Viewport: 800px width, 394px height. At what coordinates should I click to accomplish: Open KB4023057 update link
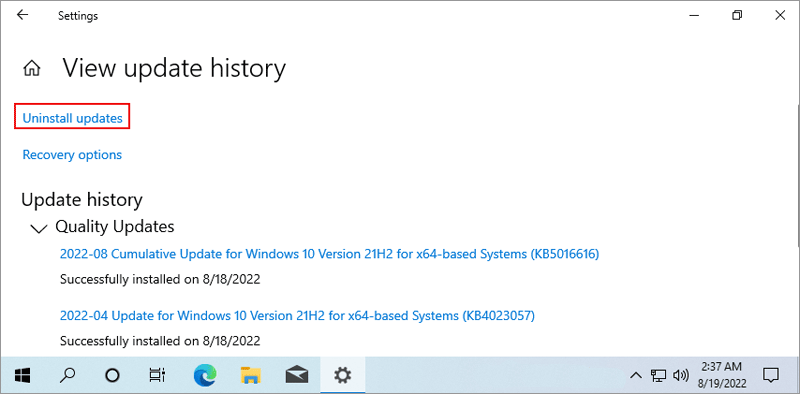click(297, 316)
